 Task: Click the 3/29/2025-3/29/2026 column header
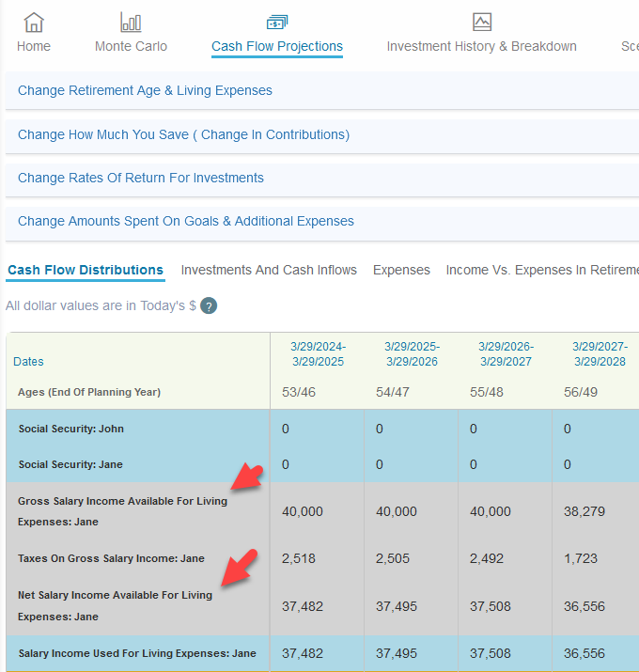(x=412, y=354)
